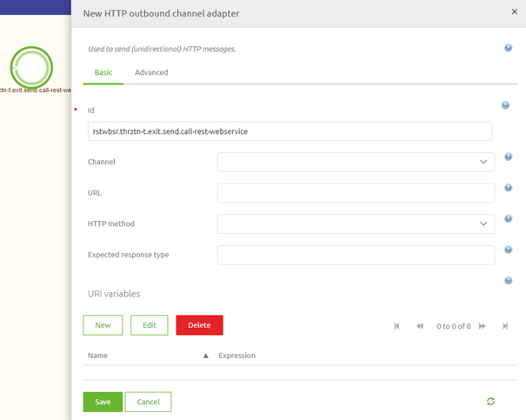The height and width of the screenshot is (420, 526).
Task: Go to next page of URI variables
Action: (482, 326)
